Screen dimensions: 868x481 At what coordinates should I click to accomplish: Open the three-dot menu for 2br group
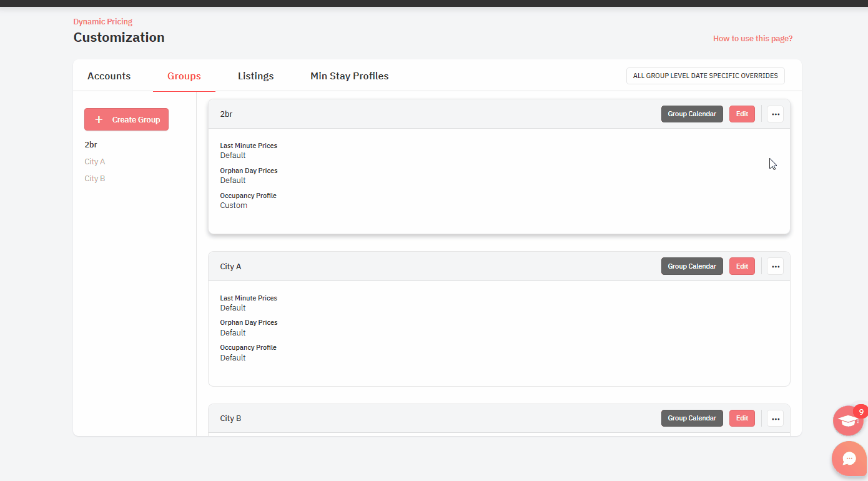775,114
